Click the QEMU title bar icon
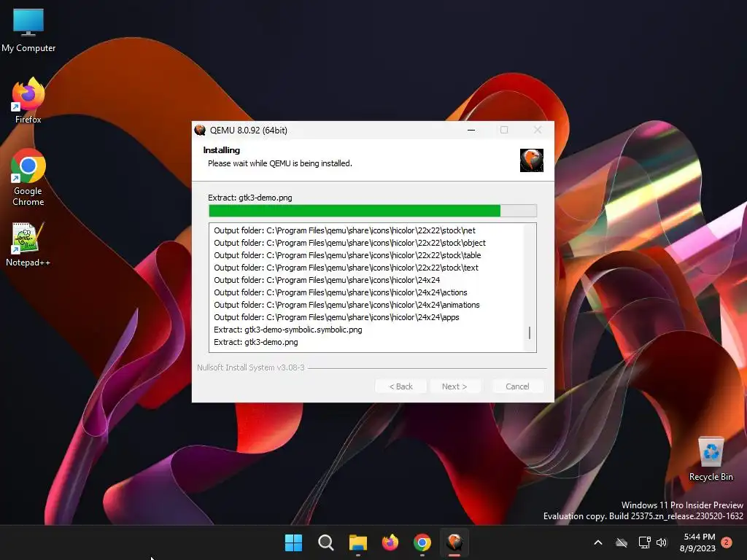Viewport: 747px width, 560px height. pyautogui.click(x=200, y=130)
